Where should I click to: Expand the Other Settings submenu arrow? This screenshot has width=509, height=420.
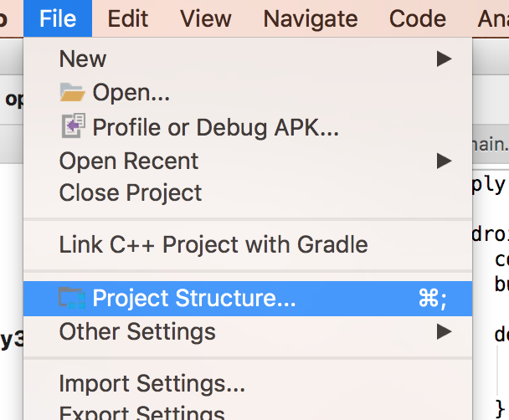pyautogui.click(x=444, y=331)
